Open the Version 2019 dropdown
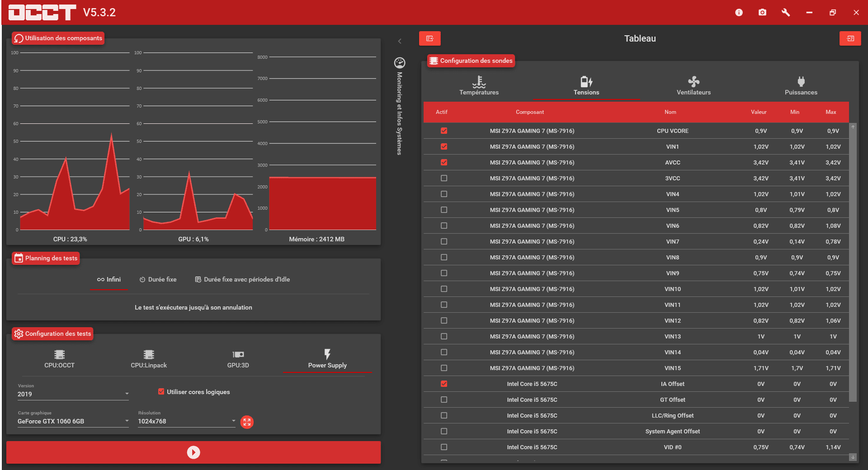This screenshot has height=470, width=868. (x=73, y=394)
